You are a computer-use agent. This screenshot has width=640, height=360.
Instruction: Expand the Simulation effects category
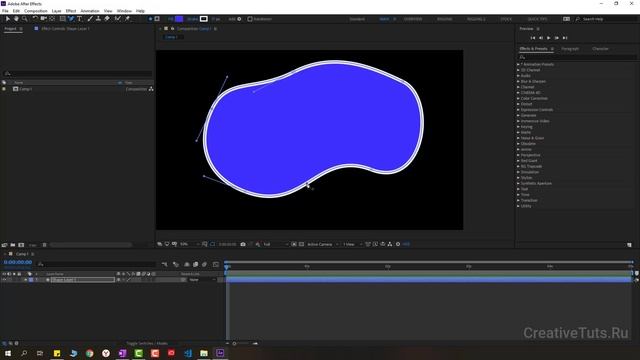518,172
